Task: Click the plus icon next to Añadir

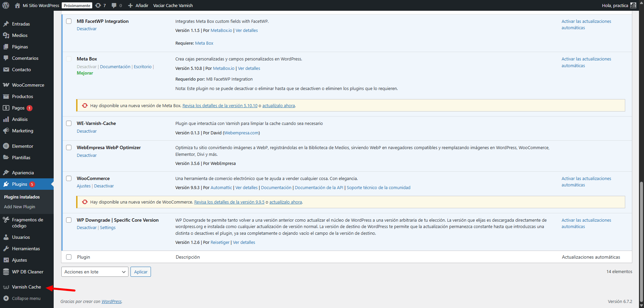Action: coord(130,5)
